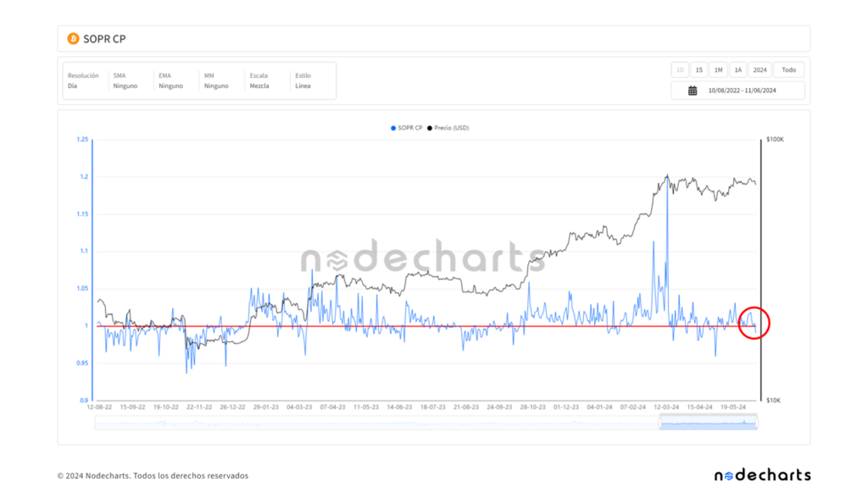Open the Estilo dropdown showing Línea

(x=309, y=81)
